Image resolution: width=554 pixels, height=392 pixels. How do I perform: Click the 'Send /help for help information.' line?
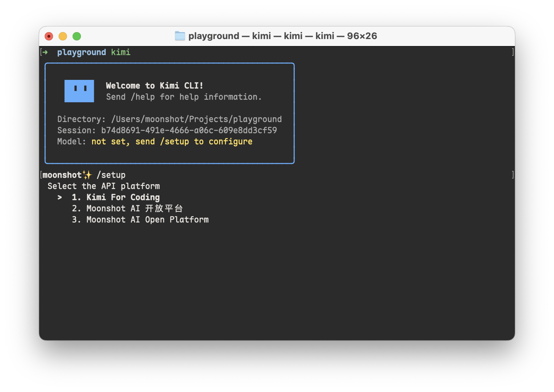(184, 97)
